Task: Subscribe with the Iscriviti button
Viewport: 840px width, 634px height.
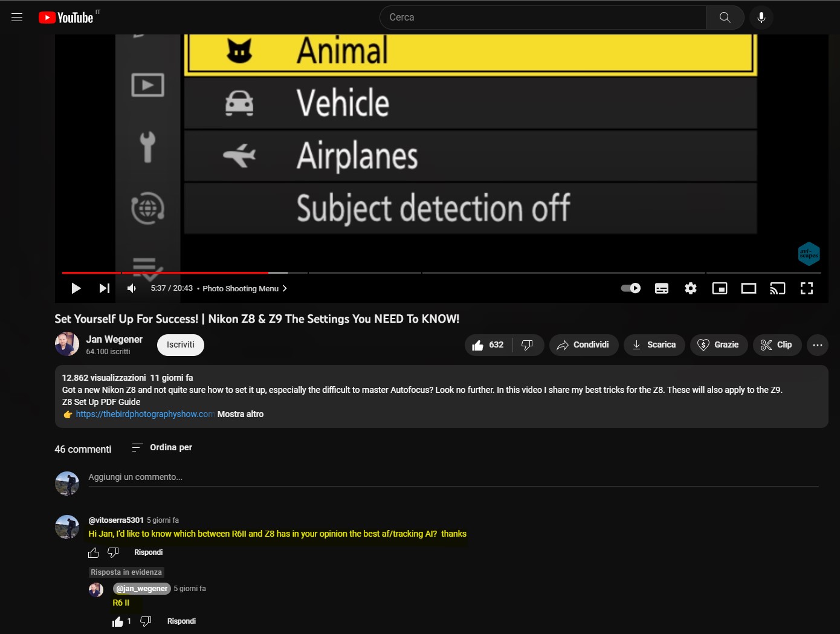Action: [x=181, y=344]
